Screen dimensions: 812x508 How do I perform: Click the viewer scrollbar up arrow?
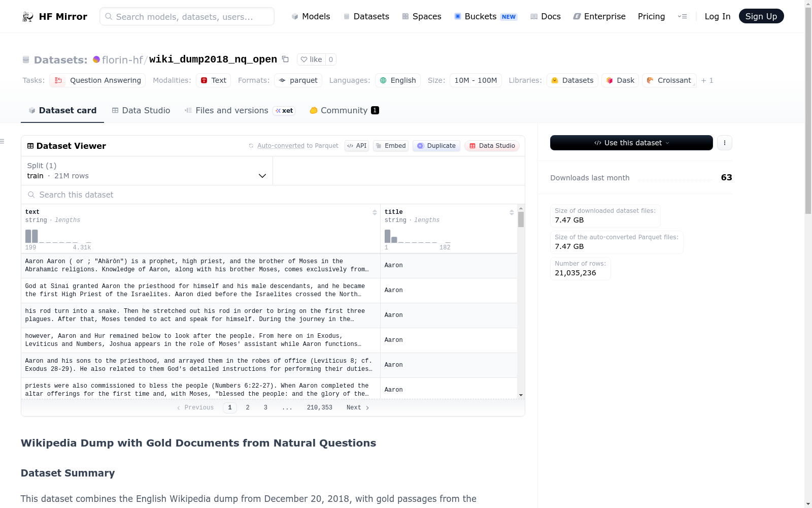click(521, 209)
